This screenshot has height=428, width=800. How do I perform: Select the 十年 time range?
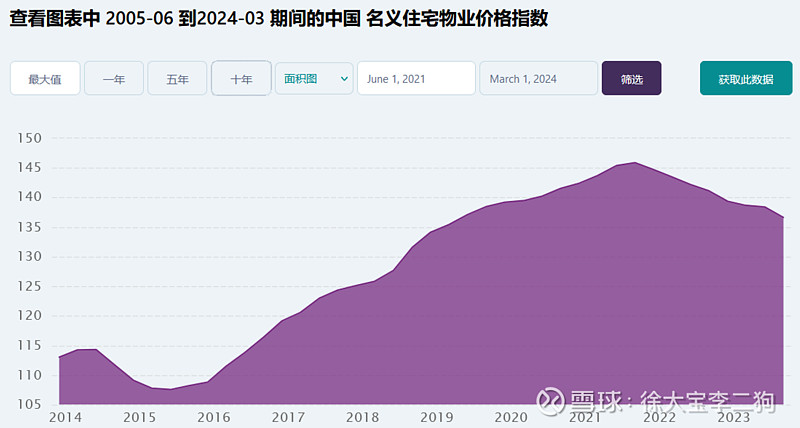pyautogui.click(x=241, y=79)
